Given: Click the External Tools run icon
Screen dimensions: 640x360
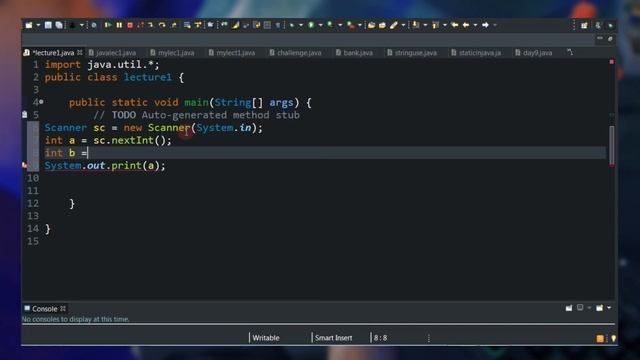Looking at the screenshot, I should click(351, 25).
